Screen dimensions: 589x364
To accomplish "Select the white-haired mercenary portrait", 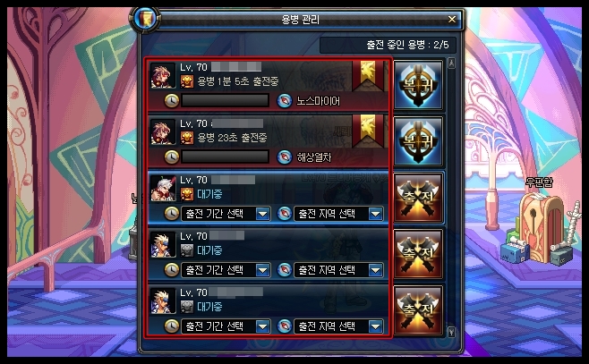I will pyautogui.click(x=163, y=188).
